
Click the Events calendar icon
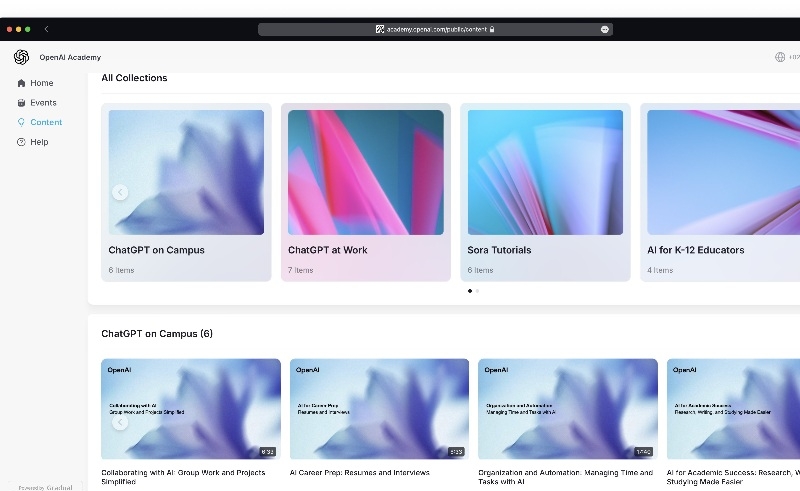[x=22, y=103]
